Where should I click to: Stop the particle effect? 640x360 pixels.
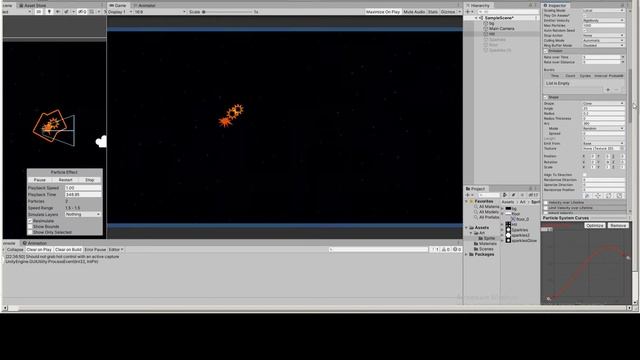pos(90,180)
